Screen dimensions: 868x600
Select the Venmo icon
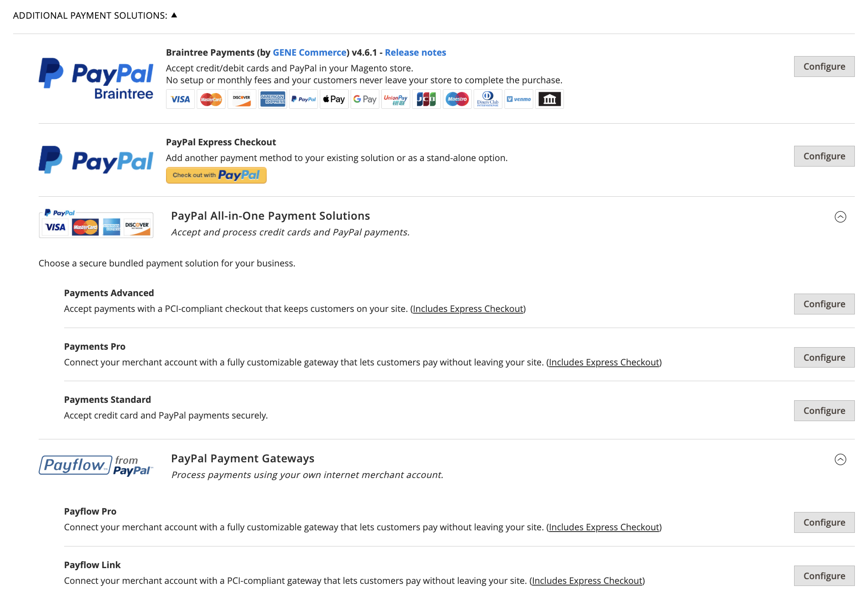519,99
